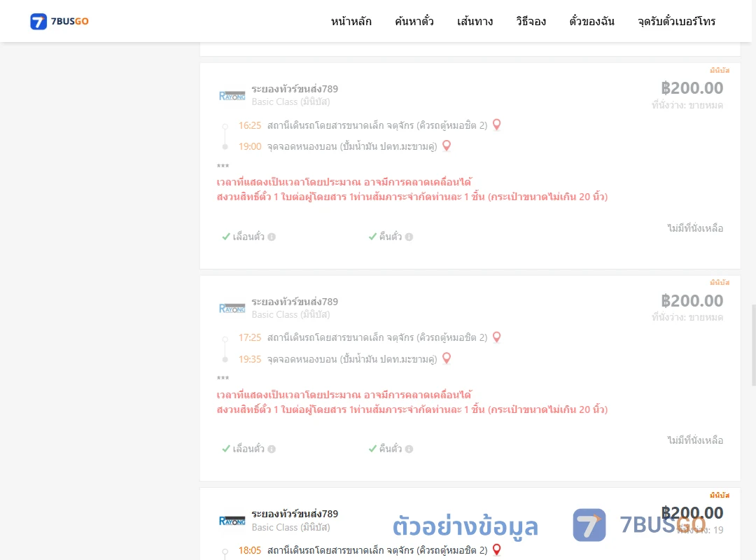Click the map pin next to 18:05 departure station
This screenshot has width=756, height=560.
pyautogui.click(x=496, y=549)
